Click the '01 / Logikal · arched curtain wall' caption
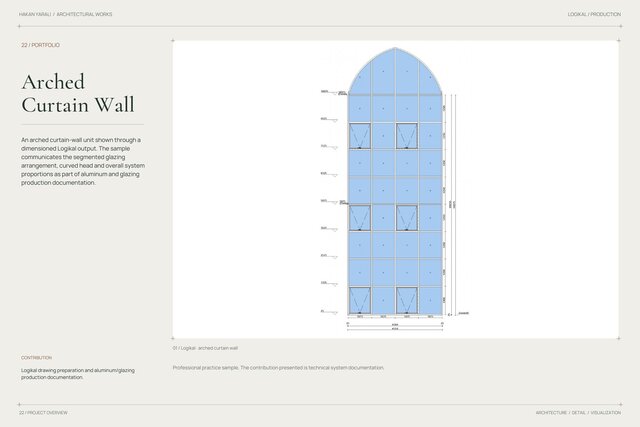This screenshot has width=640, height=427. pyautogui.click(x=205, y=348)
